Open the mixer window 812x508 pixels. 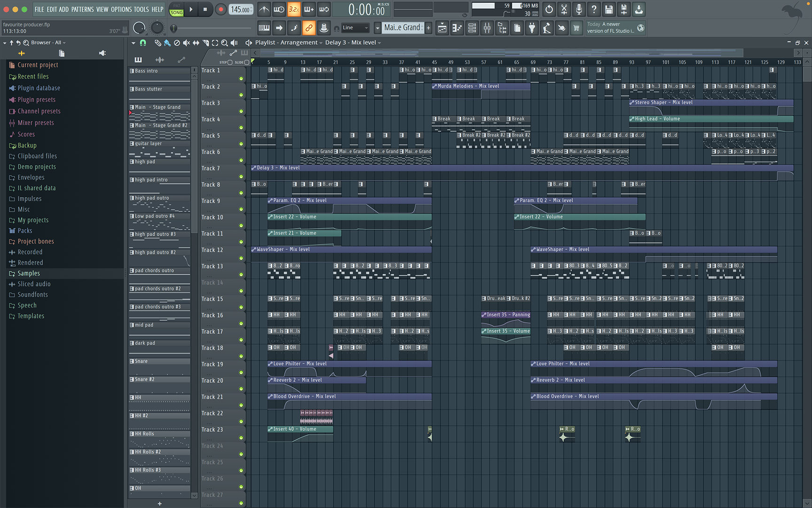tap(487, 28)
